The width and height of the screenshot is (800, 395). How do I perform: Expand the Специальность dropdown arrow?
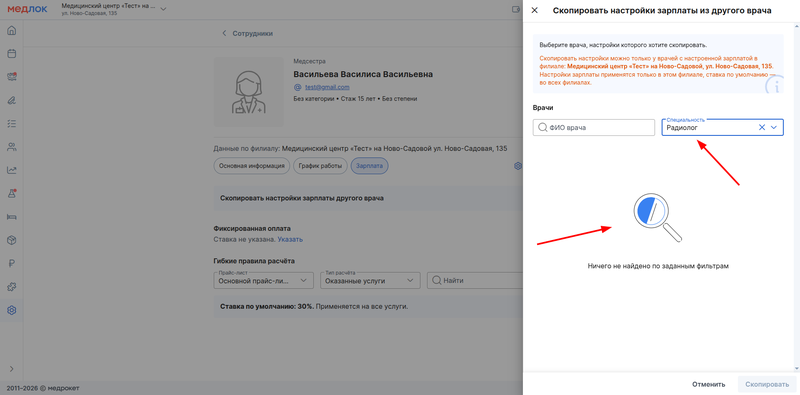774,128
